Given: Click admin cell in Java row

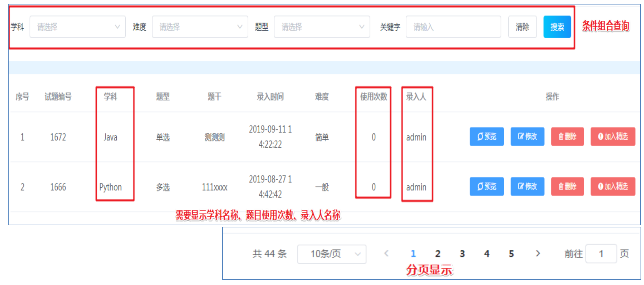Looking at the screenshot, I should [416, 137].
